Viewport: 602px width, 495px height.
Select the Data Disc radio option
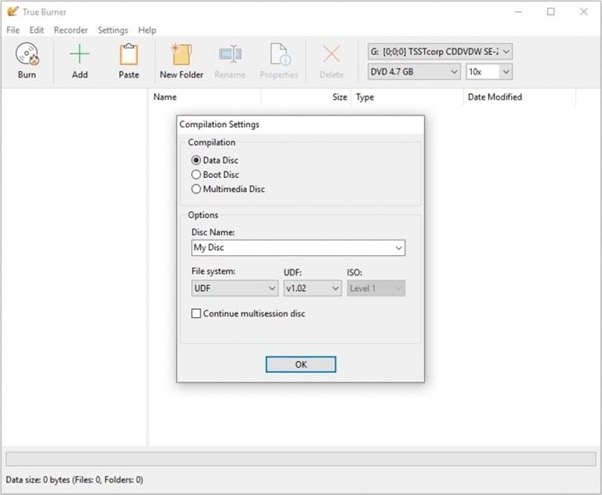(196, 160)
